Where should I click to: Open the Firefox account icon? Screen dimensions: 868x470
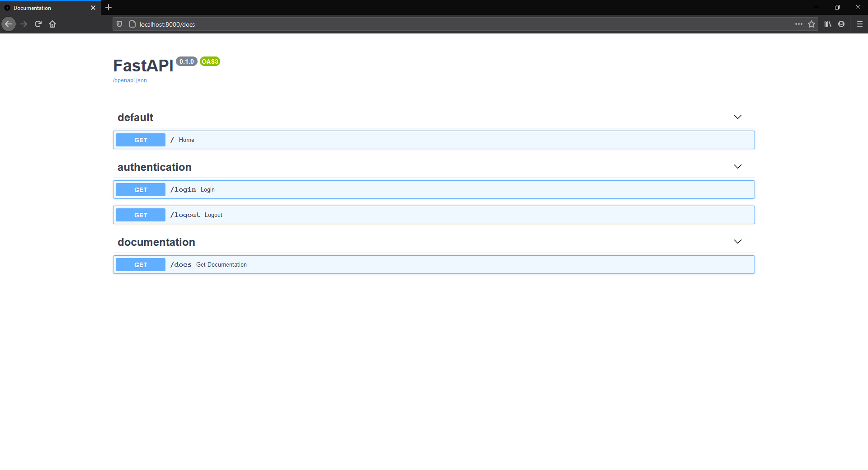coord(841,24)
